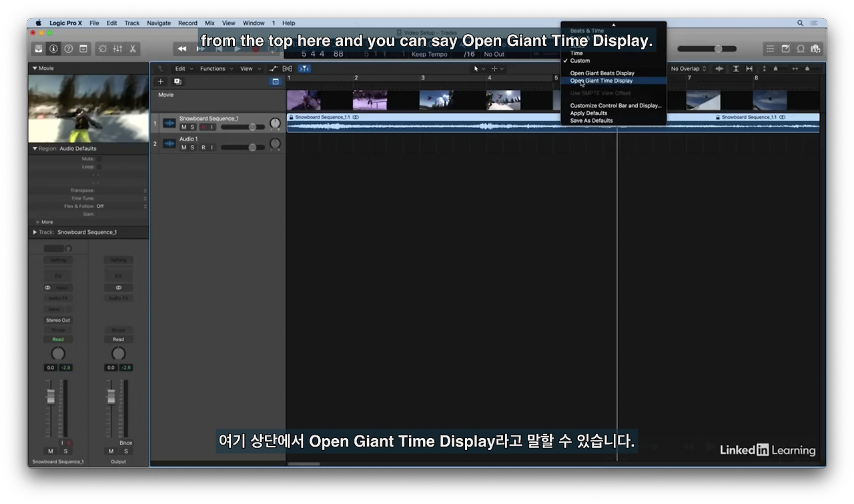
Task: Toggle the Inspector info icon
Action: point(53,49)
